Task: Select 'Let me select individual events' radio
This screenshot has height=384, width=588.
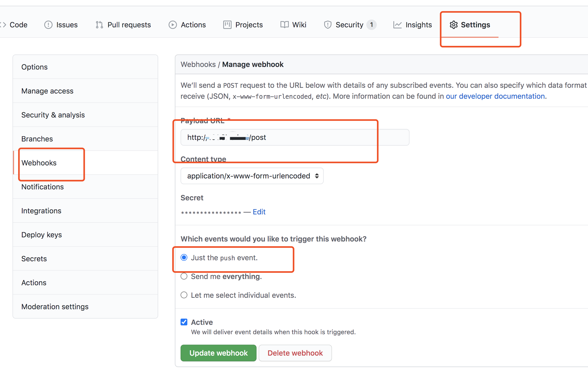Action: (x=184, y=295)
